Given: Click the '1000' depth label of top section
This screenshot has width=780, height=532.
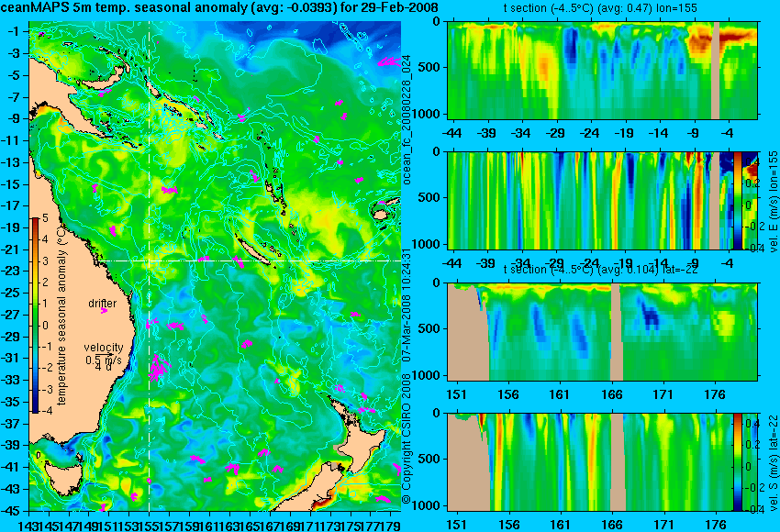Looking at the screenshot, I should 428,115.
